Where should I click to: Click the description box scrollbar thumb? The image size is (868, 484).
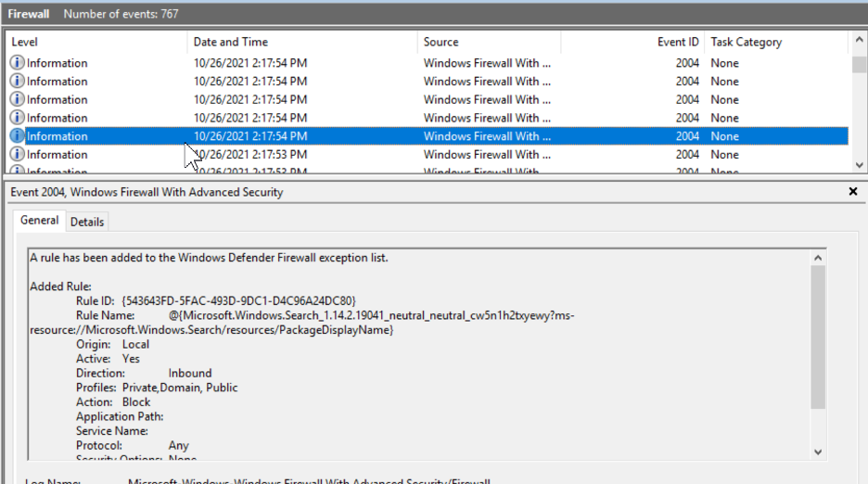click(x=818, y=338)
